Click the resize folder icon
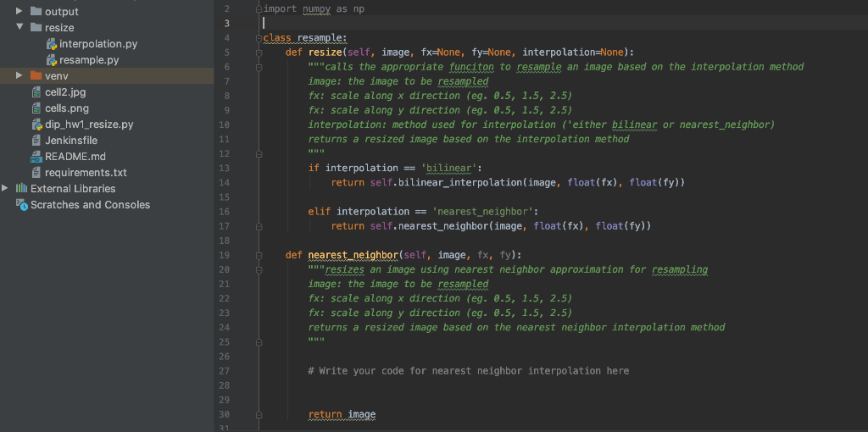This screenshot has height=432, width=868. click(36, 27)
